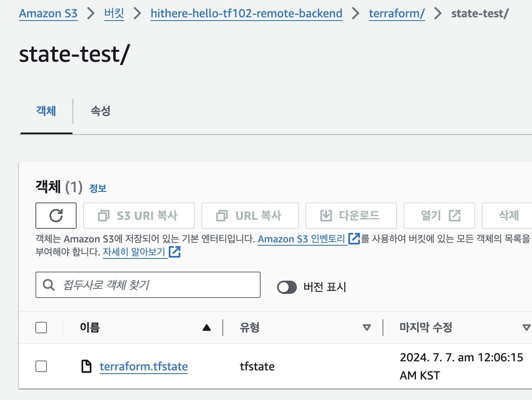532x400 pixels.
Task: Click the URL 복사 button
Action: [x=250, y=215]
